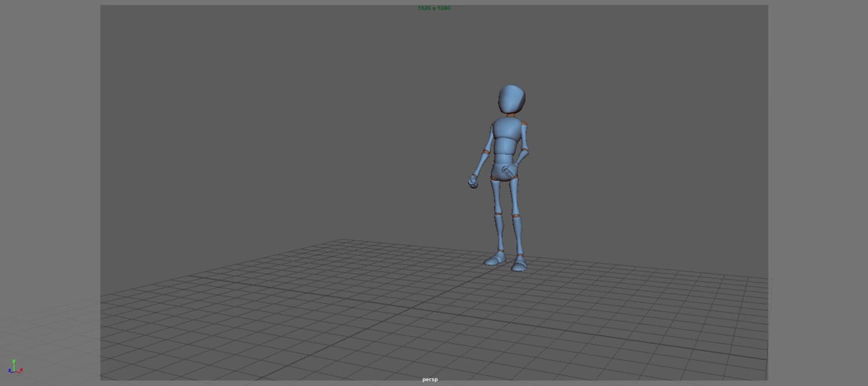Click the 'persp' camera label
Viewport: 868px width, 386px height.
pos(430,380)
